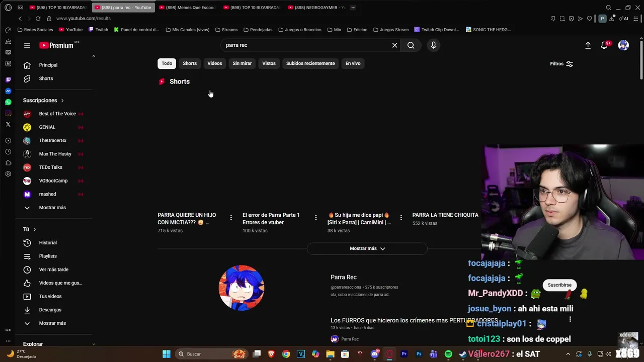Open Filtros search filters
Viewport: 644px width, 362px height.
point(561,64)
